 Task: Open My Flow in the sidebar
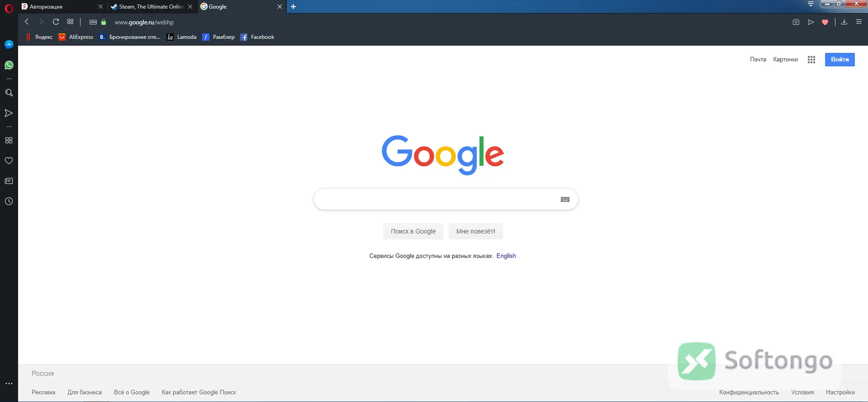9,113
